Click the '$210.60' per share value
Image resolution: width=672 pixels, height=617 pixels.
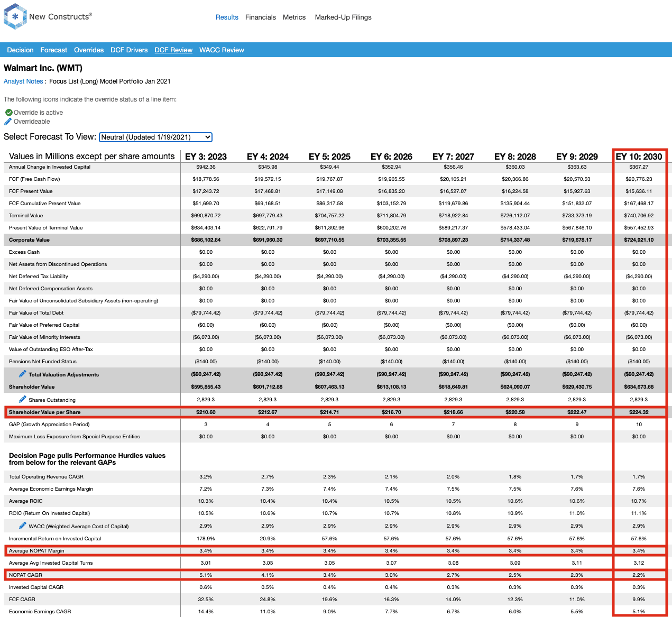point(206,412)
